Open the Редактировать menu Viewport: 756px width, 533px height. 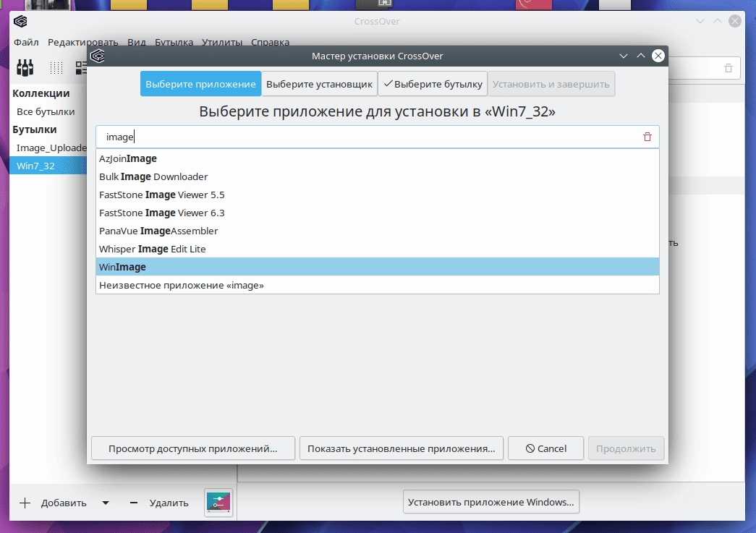[x=83, y=42]
